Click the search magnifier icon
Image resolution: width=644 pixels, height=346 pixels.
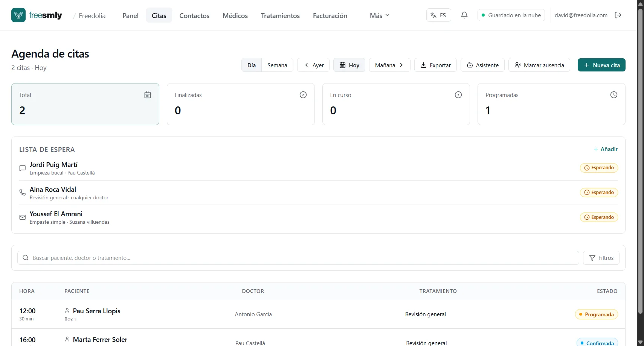pos(26,258)
